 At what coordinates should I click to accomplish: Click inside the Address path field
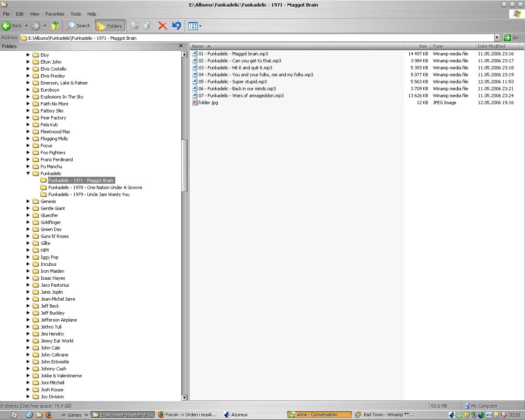coord(257,38)
